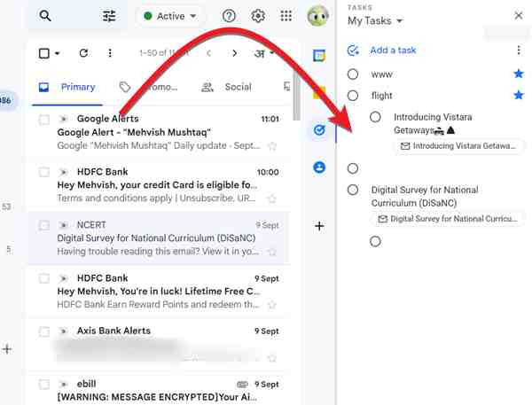
Task: Unstar the flight task
Action: 519,95
